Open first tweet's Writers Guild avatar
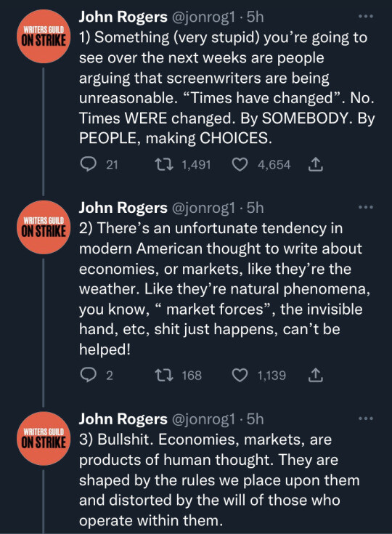This screenshot has height=534, width=392. point(44,36)
